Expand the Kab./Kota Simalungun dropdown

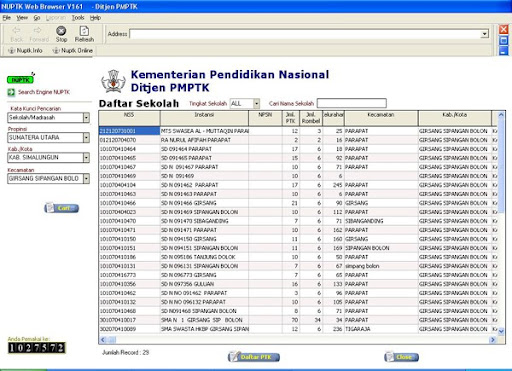pos(86,157)
